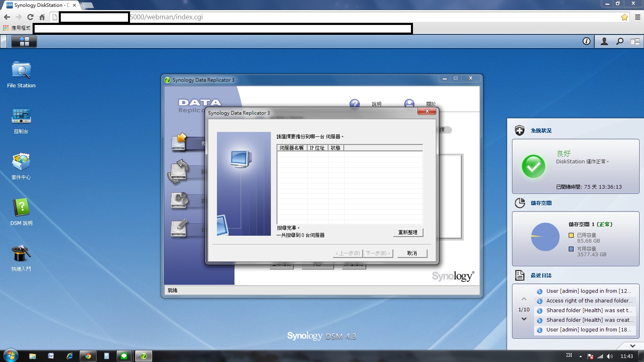Open File Station from the desktop
644x362 pixels.
click(x=21, y=75)
